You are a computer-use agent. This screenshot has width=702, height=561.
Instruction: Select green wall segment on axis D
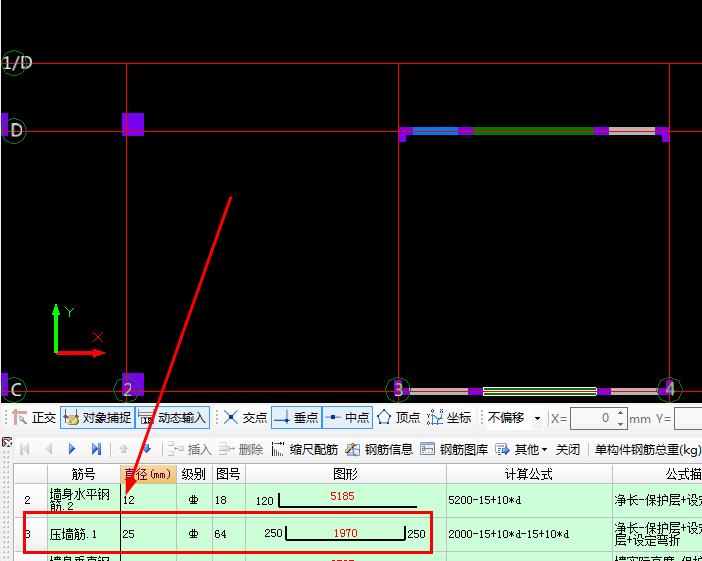(x=533, y=131)
